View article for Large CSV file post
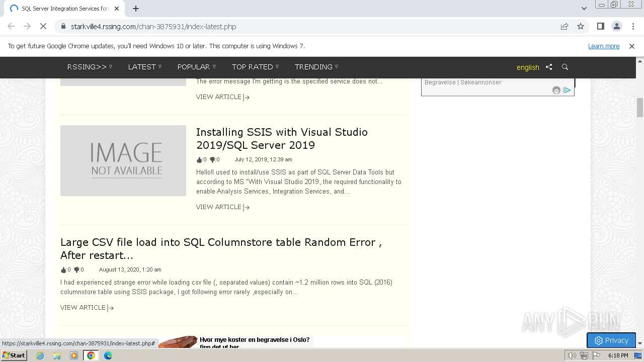This screenshot has height=362, width=644. 87,308
